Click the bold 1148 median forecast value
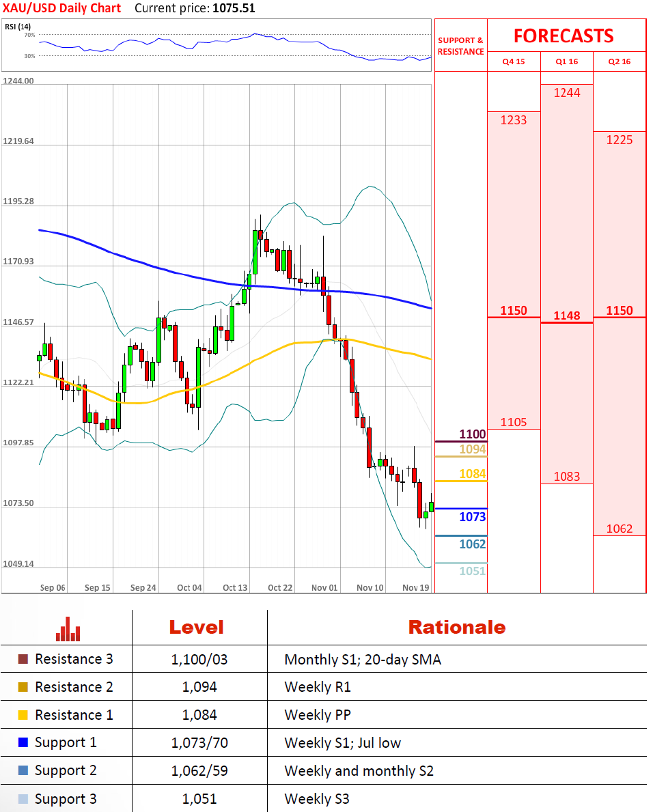This screenshot has width=653, height=812. tap(566, 316)
